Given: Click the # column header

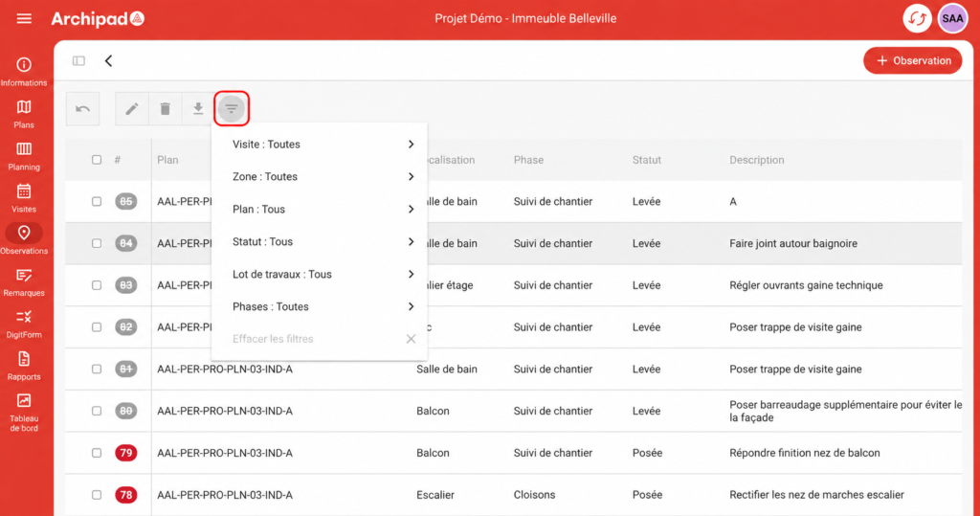Looking at the screenshot, I should 118,160.
